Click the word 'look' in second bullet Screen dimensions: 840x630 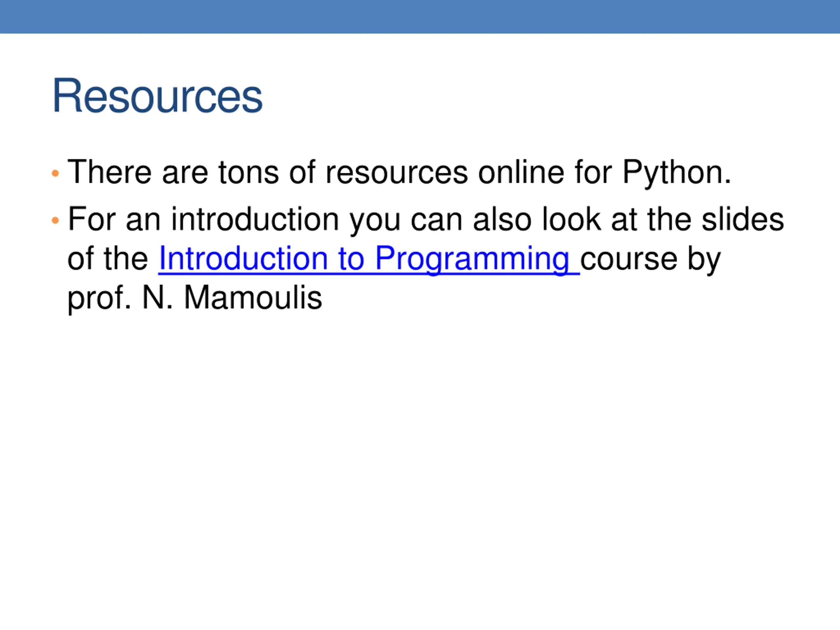[x=572, y=220]
